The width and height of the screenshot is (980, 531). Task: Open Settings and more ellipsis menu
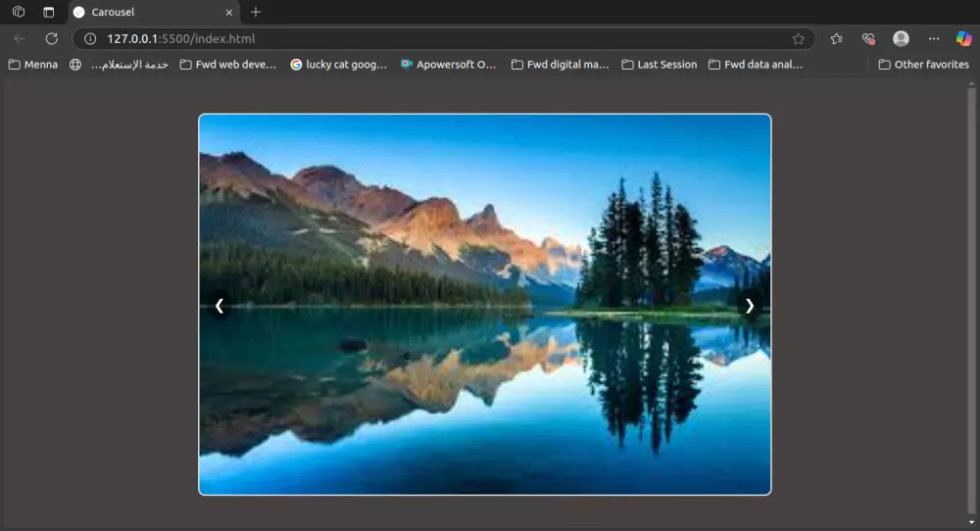934,39
